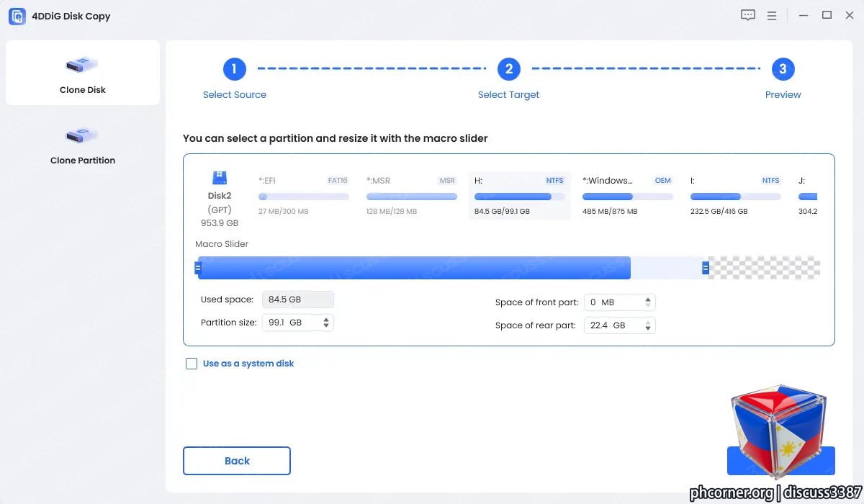Open the hamburger menu in title bar

pyautogui.click(x=772, y=15)
